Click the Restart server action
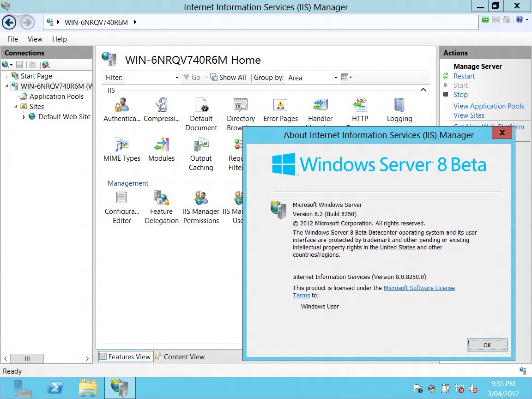 464,76
